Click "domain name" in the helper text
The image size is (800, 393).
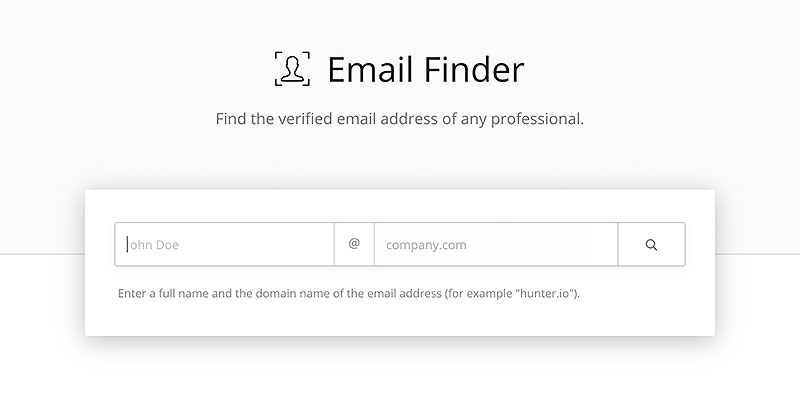(288, 294)
